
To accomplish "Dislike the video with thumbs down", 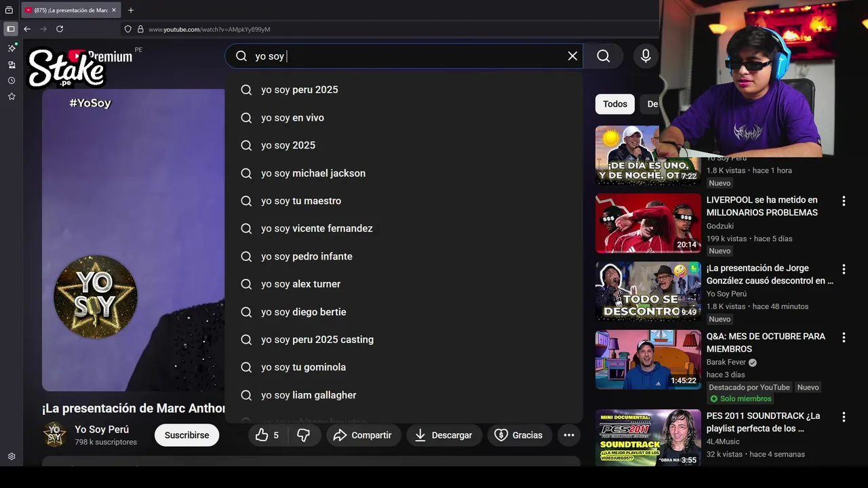I will tap(303, 435).
